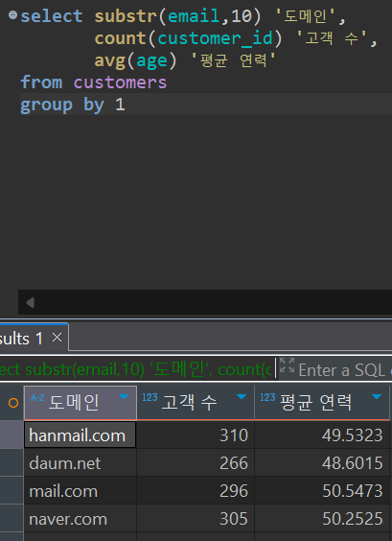Image resolution: width=392 pixels, height=541 pixels.
Task: Click 'customer_id' in the count function
Action: click(216, 38)
